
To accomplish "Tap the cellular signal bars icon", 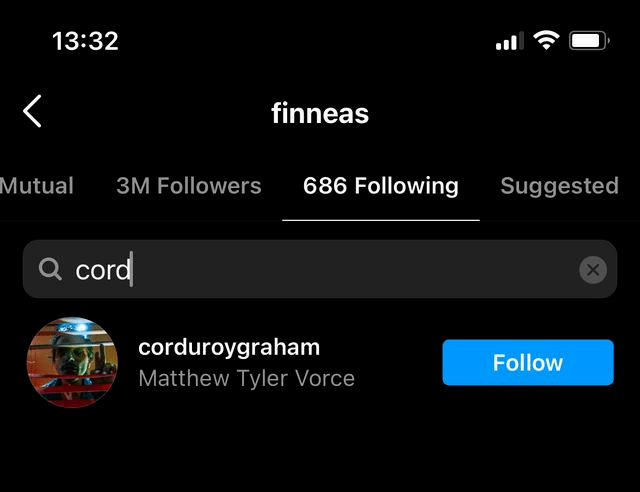I will (x=509, y=41).
